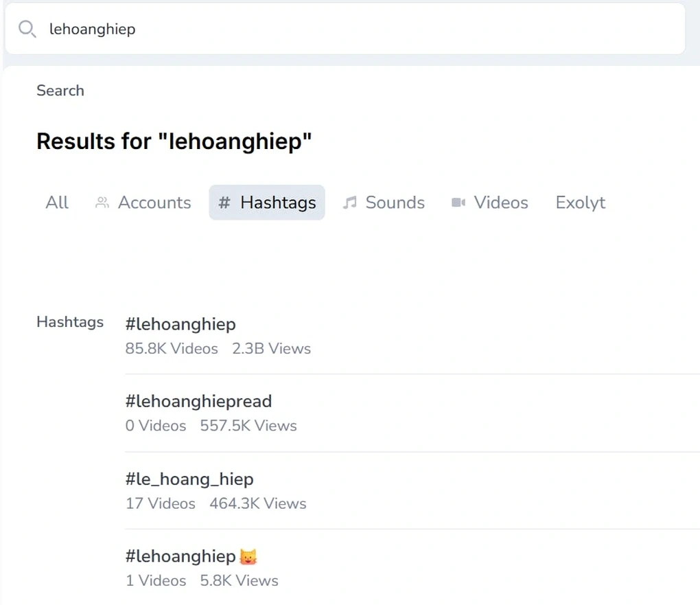Click the 85.8K Videos 2.3B Views stats

pyautogui.click(x=218, y=349)
